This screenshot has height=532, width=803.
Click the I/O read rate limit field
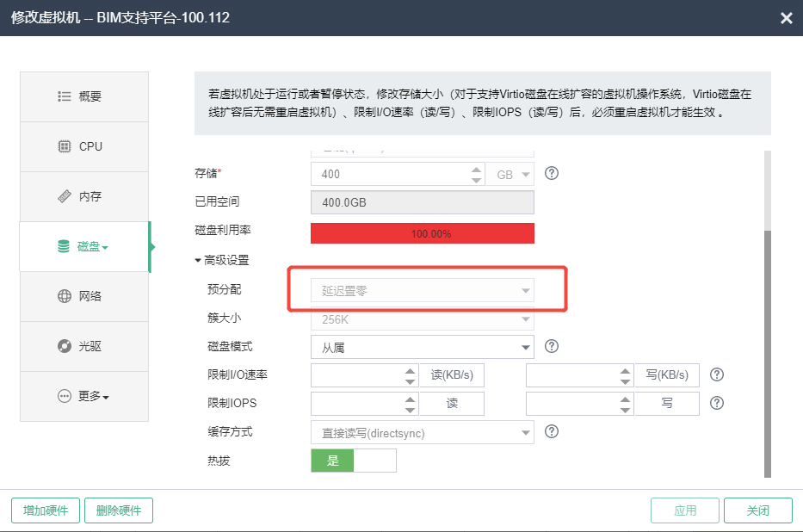pyautogui.click(x=356, y=375)
